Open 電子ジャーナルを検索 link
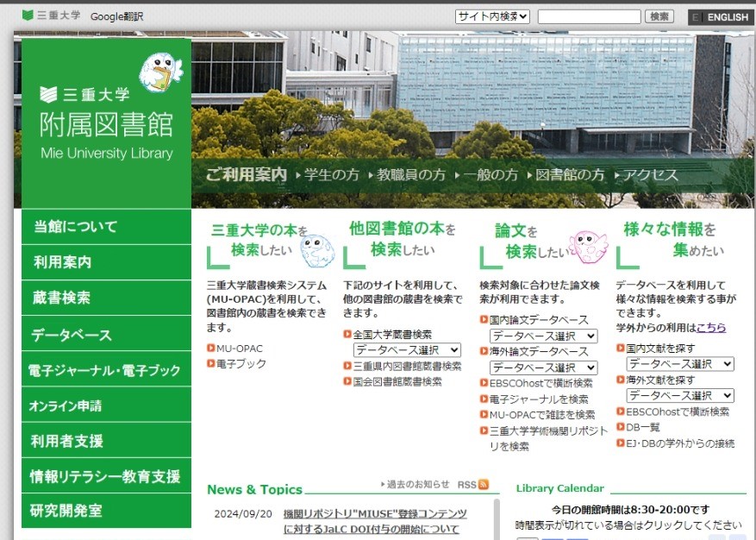The height and width of the screenshot is (540, 756). point(539,399)
